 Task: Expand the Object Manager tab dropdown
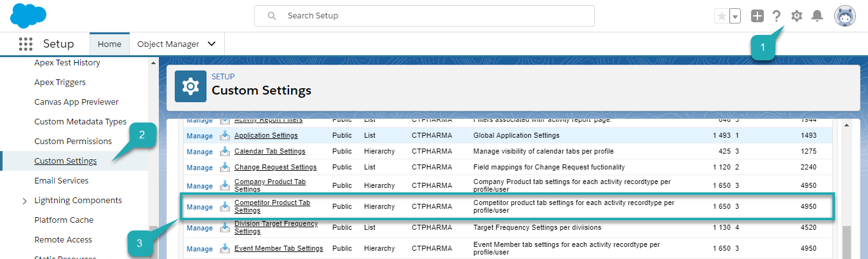click(212, 44)
